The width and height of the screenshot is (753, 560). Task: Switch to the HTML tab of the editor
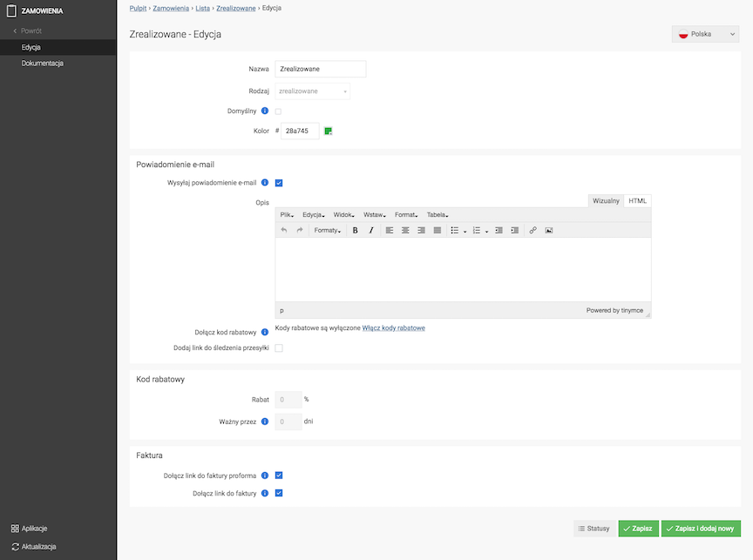click(x=639, y=200)
